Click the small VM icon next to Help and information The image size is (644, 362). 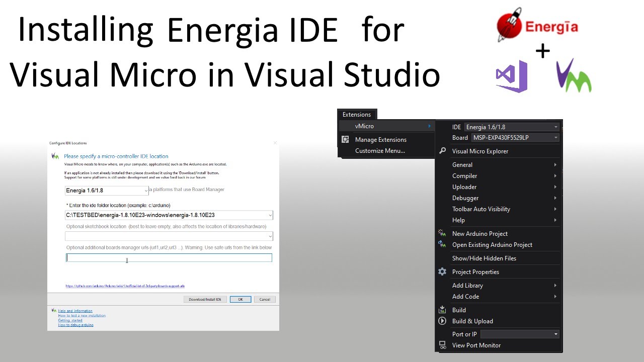(54, 311)
